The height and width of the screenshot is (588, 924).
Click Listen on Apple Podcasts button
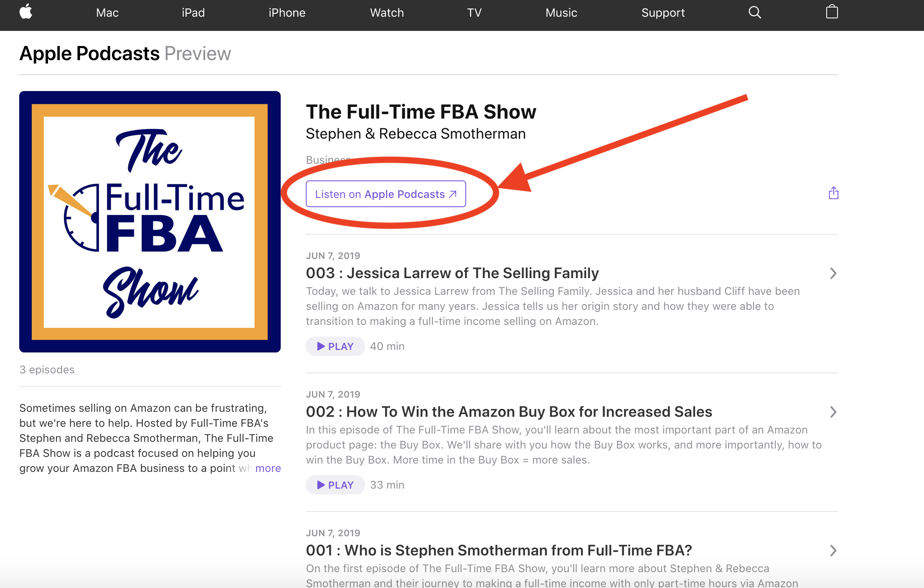point(386,194)
